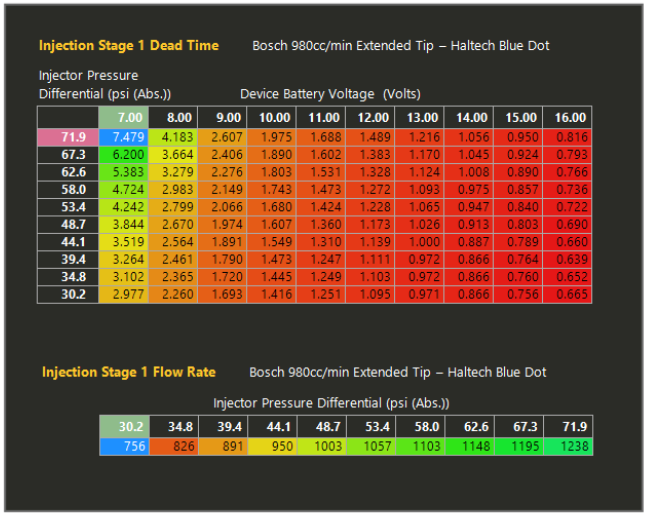Click dead time cell 0.816
648x517 pixels.
567,137
